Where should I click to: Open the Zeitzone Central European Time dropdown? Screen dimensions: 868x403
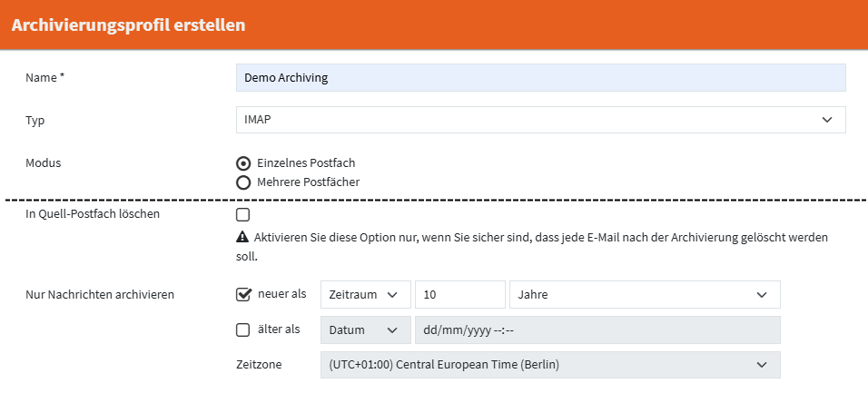point(549,365)
